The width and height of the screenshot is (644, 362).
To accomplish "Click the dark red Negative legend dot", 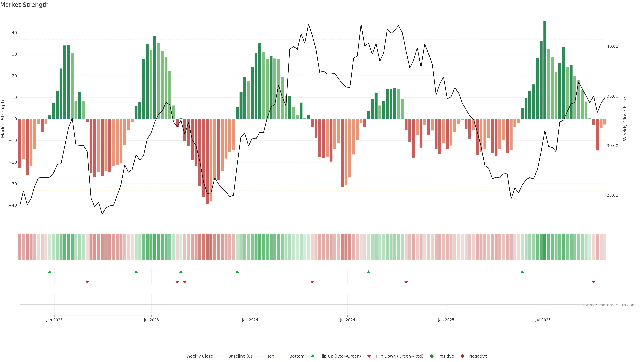I will [462, 356].
